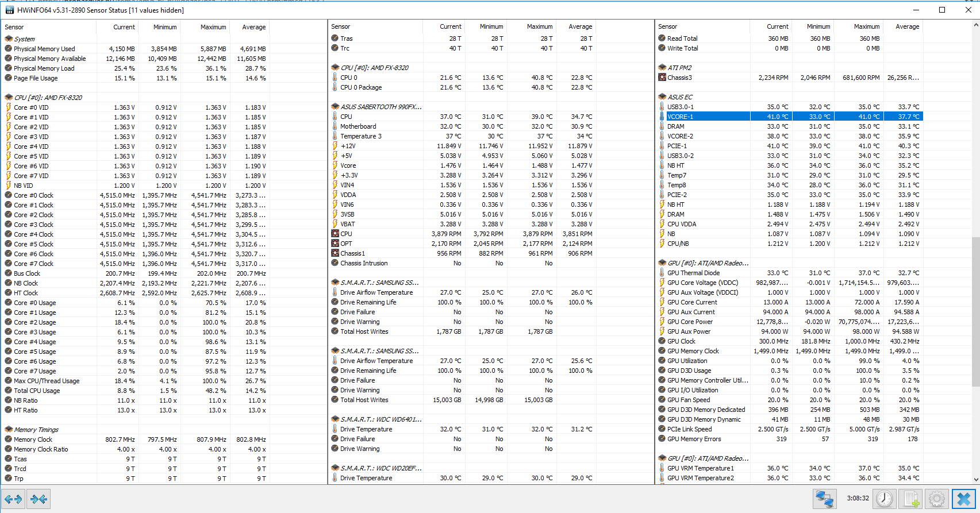Click the thermometer icon beside VCORE-1
This screenshot has height=513, width=980.
[x=662, y=117]
